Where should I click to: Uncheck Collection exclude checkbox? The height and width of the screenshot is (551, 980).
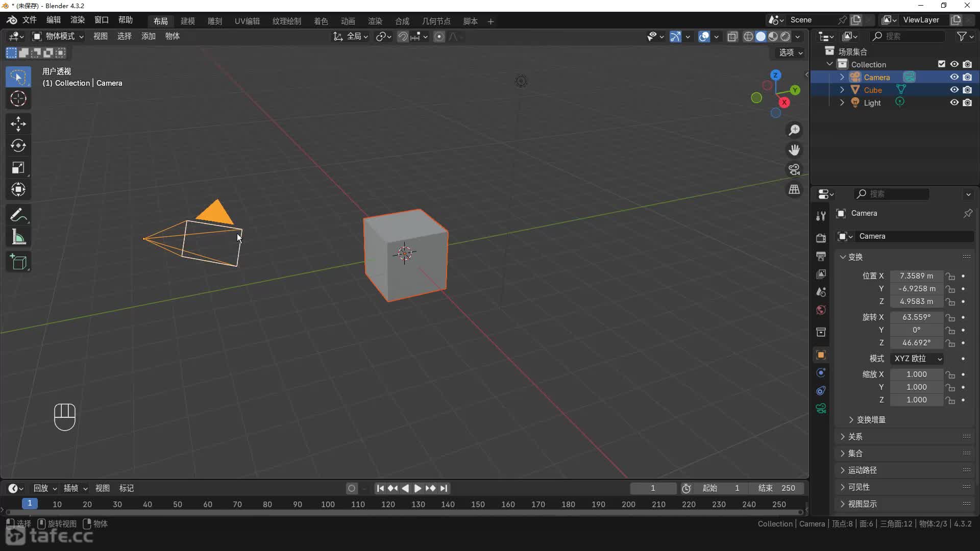(942, 64)
